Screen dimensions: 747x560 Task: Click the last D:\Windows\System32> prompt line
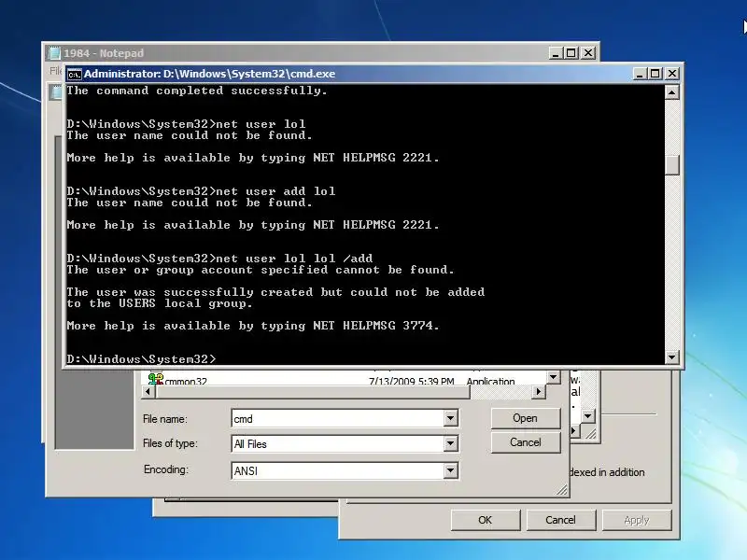[x=141, y=359]
